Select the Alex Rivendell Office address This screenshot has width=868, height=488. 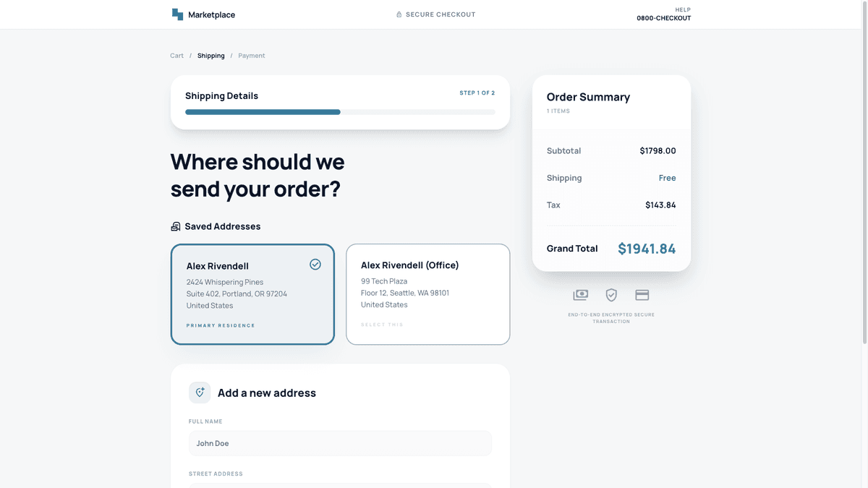point(427,294)
